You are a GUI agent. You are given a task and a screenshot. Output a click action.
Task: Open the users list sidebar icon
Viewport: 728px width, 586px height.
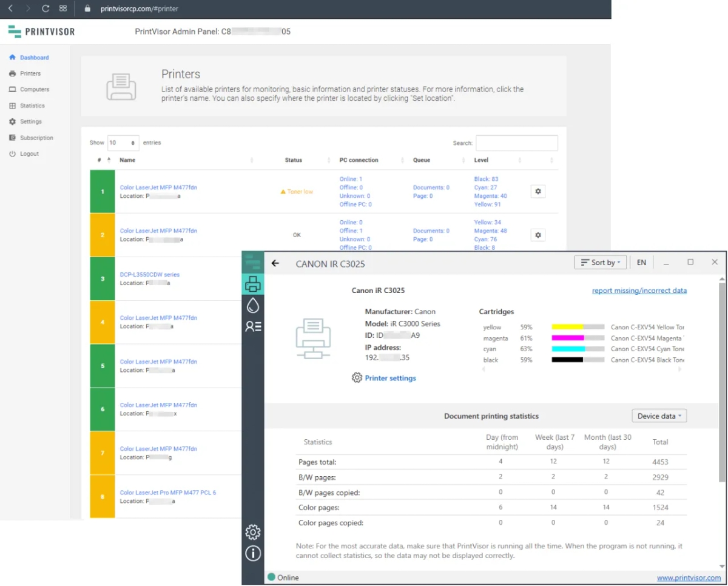coord(253,326)
